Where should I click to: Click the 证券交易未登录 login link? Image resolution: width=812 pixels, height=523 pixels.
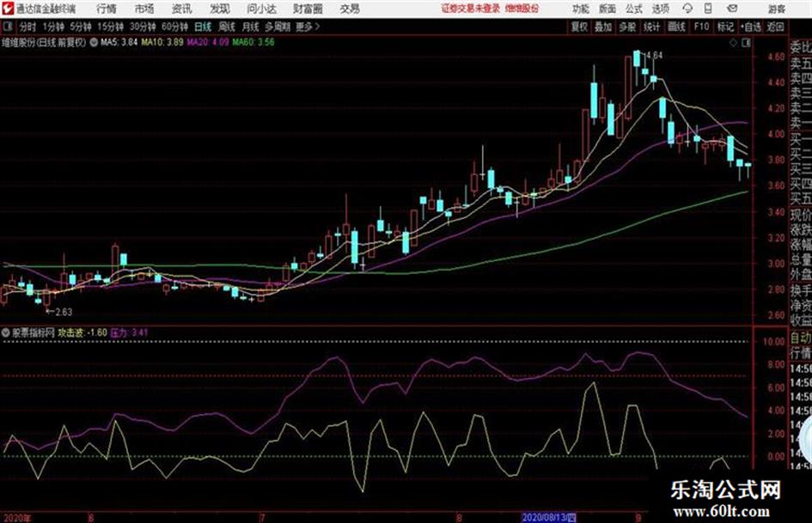tap(471, 9)
